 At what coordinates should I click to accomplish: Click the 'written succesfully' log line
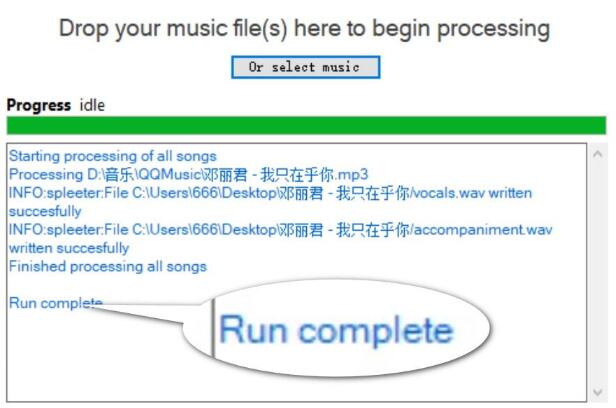[69, 248]
